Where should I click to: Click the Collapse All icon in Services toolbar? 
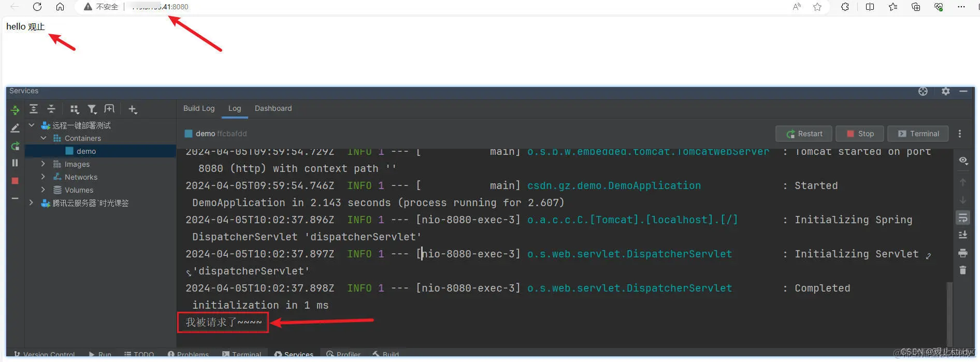coord(51,109)
